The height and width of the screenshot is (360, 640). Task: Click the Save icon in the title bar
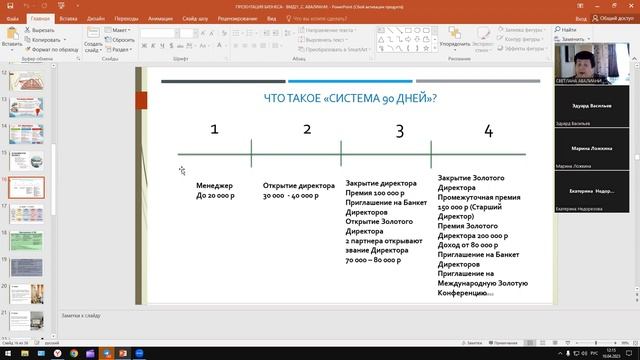10,6
